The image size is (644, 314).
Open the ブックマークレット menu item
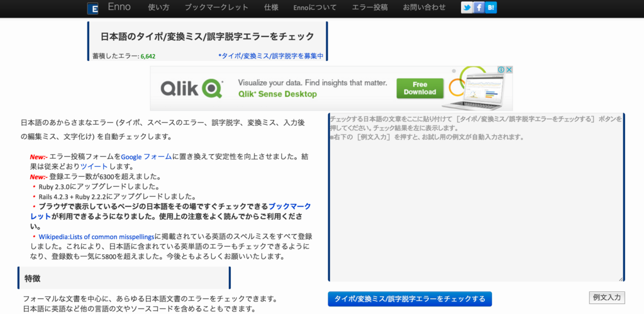[216, 8]
